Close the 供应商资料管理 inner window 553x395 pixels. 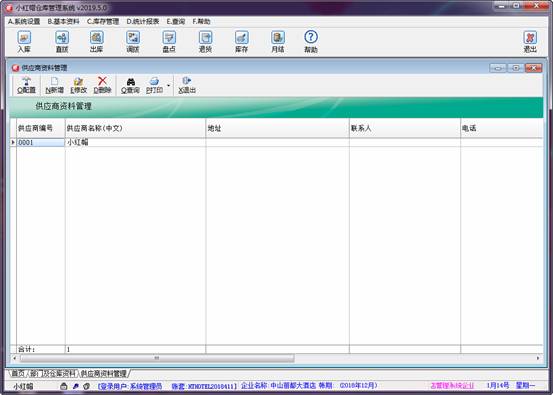click(x=533, y=68)
